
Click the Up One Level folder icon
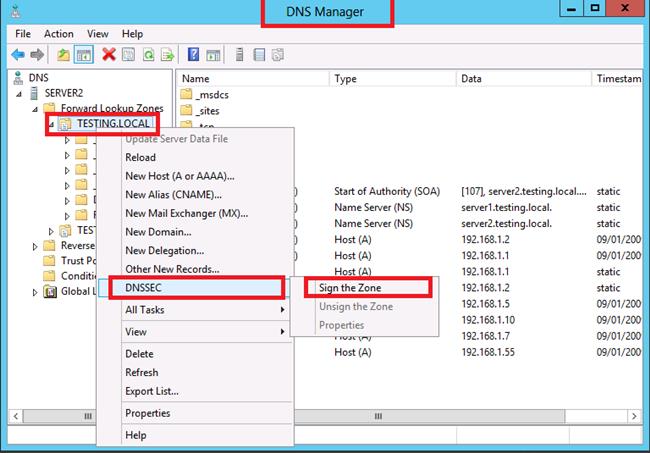63,55
